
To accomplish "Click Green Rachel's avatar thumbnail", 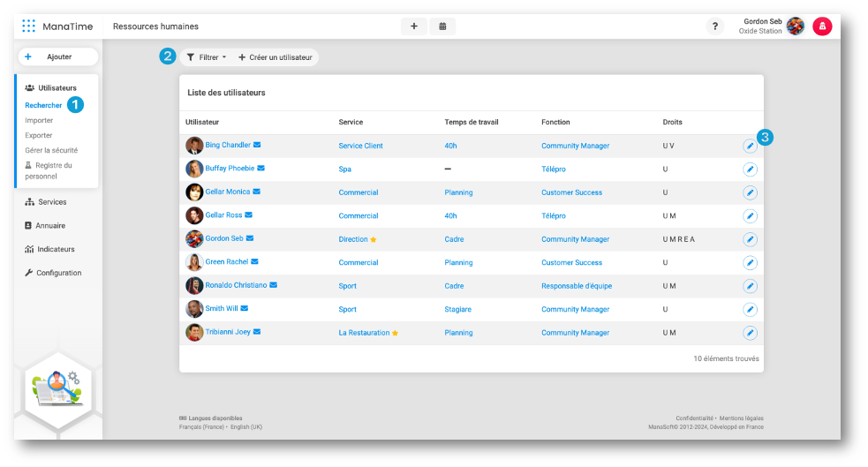I will (x=194, y=262).
